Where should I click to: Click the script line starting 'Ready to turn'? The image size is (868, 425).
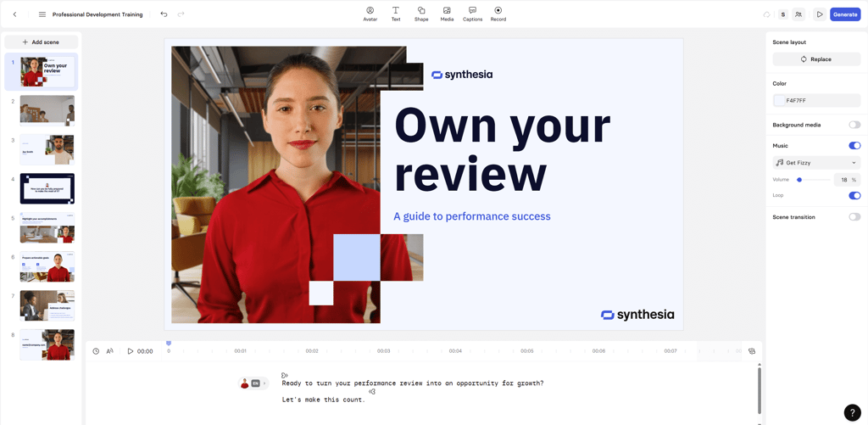[413, 383]
